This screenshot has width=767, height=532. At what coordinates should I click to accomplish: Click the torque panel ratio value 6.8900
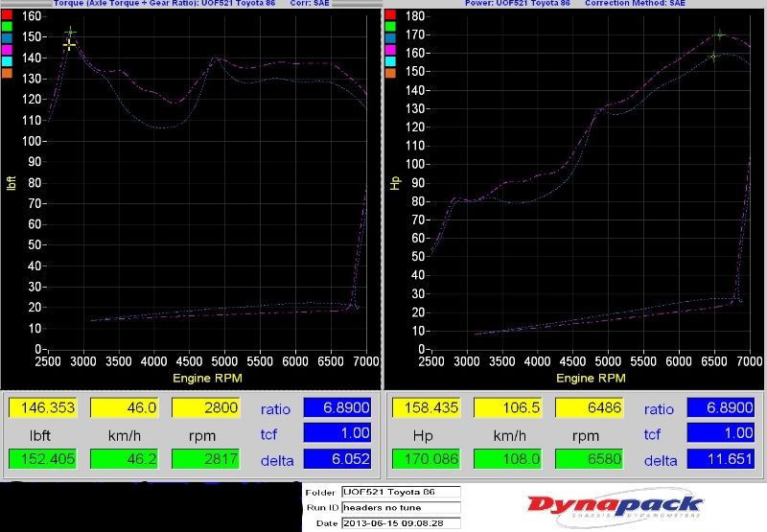[x=337, y=408]
